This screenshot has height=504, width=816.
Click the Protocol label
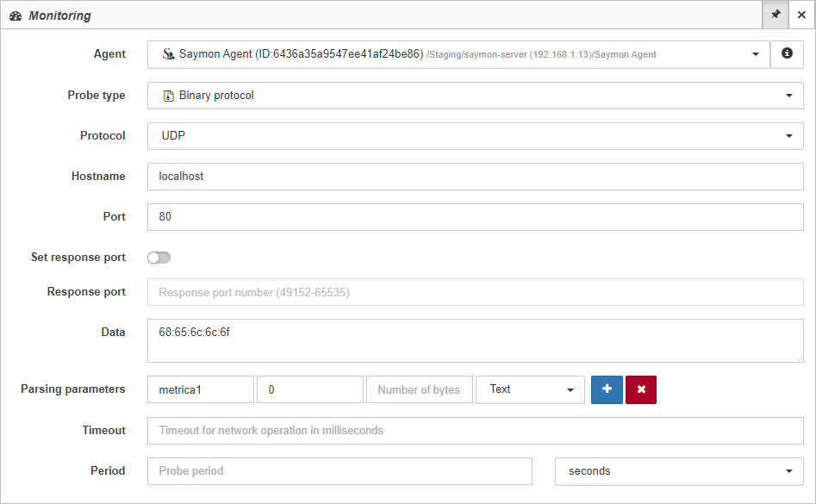click(x=103, y=136)
